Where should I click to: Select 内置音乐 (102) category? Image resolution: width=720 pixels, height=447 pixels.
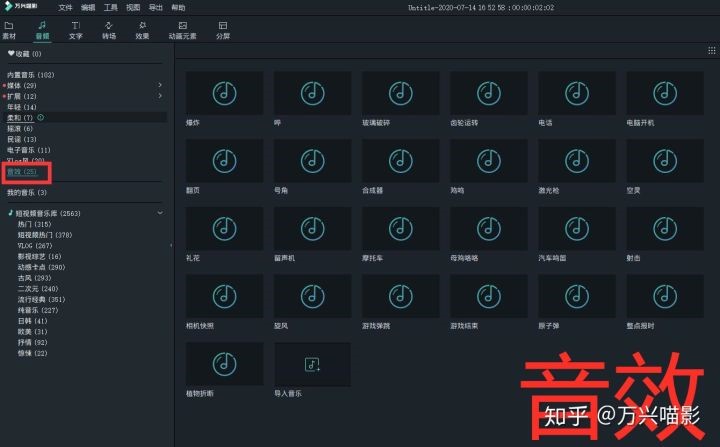tap(30, 75)
